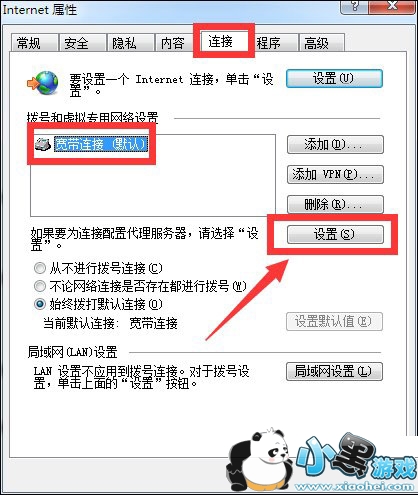Go to the 程序 tab
The width and height of the screenshot is (418, 495).
coord(268,43)
